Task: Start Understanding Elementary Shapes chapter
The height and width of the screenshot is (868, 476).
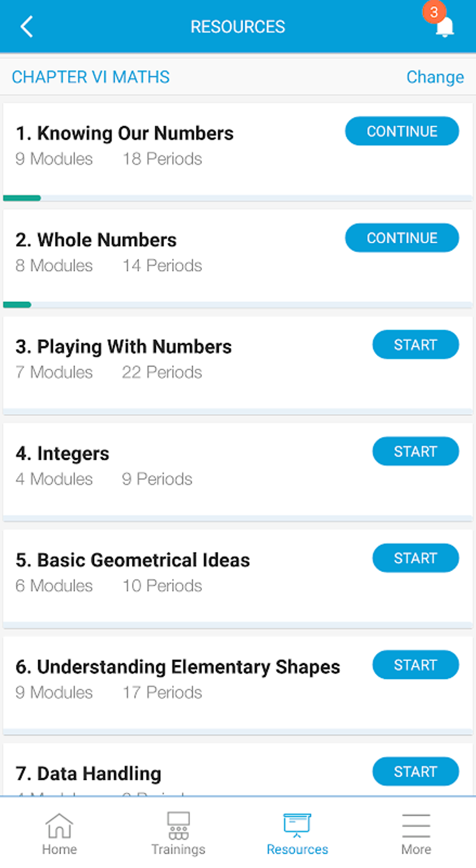Action: pos(415,665)
